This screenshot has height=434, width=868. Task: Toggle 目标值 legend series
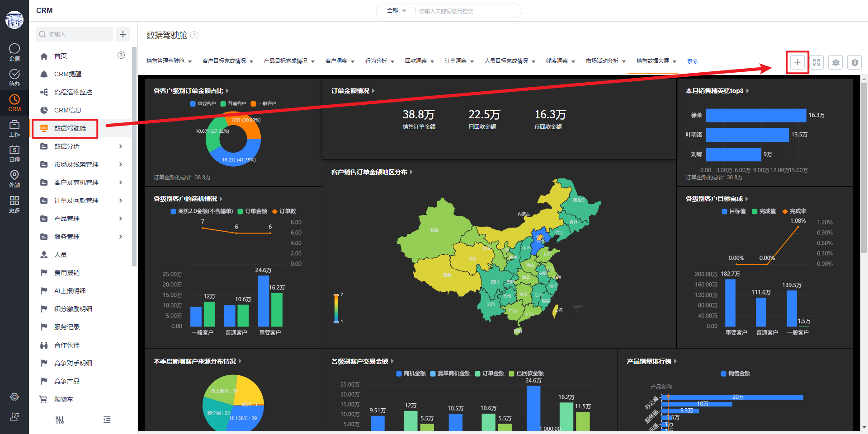[x=734, y=211]
